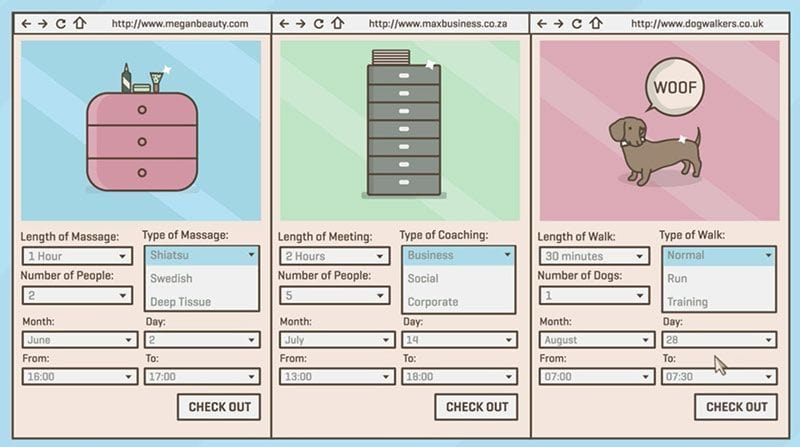Screen dimensions: 800x447
Task: Click forward arrow in maxbusiness browser
Action: coord(301,23)
